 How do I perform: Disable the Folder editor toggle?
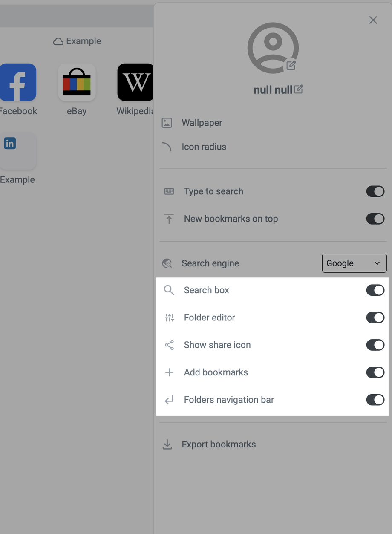[375, 318]
